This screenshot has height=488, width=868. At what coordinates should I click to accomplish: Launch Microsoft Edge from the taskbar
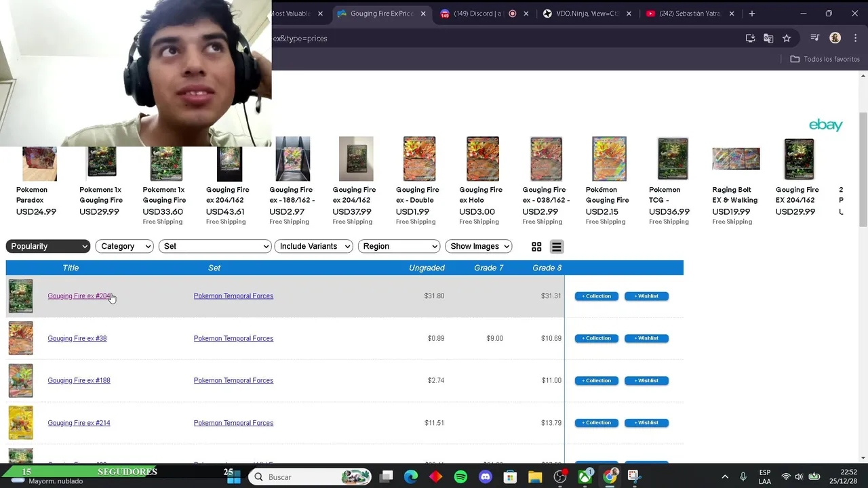click(x=411, y=477)
